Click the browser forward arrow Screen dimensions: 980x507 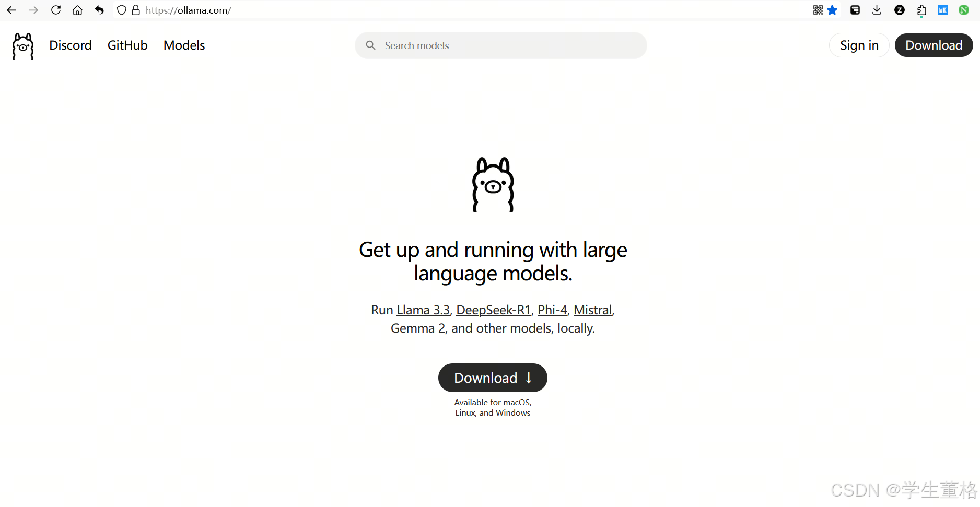(x=33, y=10)
